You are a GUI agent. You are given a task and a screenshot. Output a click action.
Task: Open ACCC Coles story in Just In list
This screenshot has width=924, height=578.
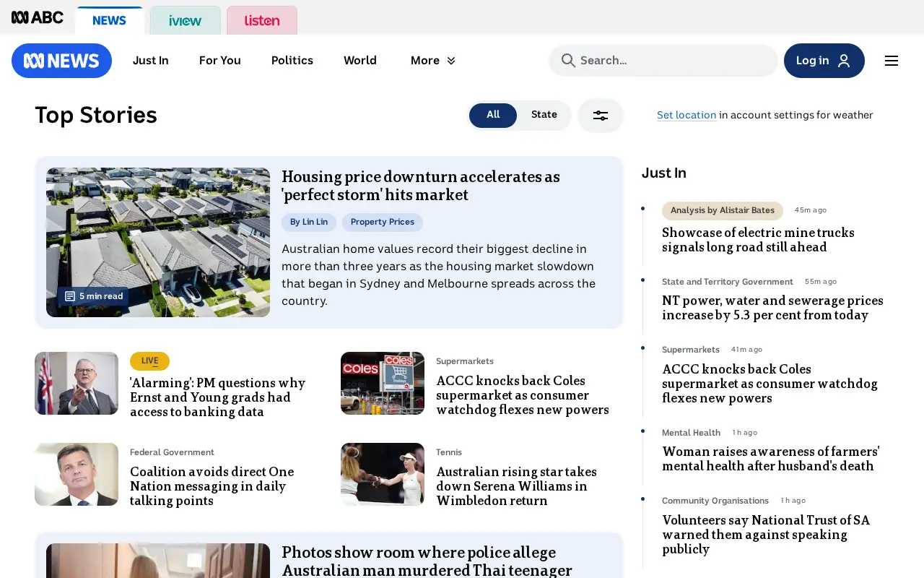(x=770, y=384)
